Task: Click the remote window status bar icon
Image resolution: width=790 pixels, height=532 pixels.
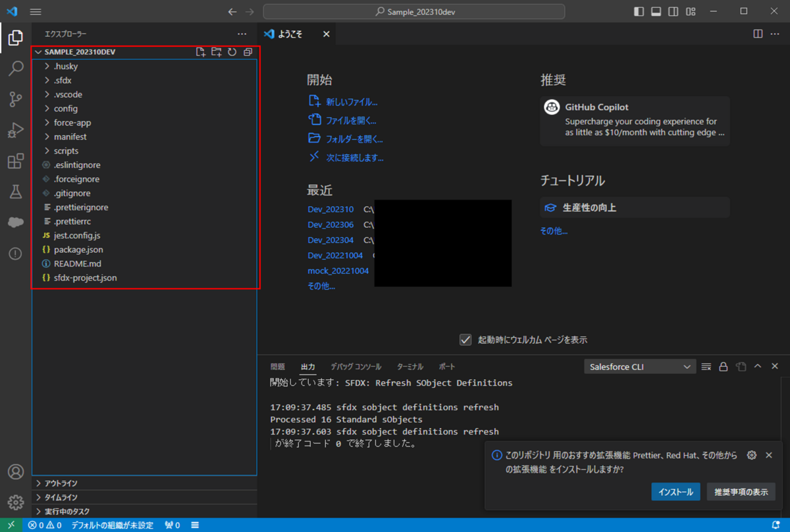Action: [11, 525]
